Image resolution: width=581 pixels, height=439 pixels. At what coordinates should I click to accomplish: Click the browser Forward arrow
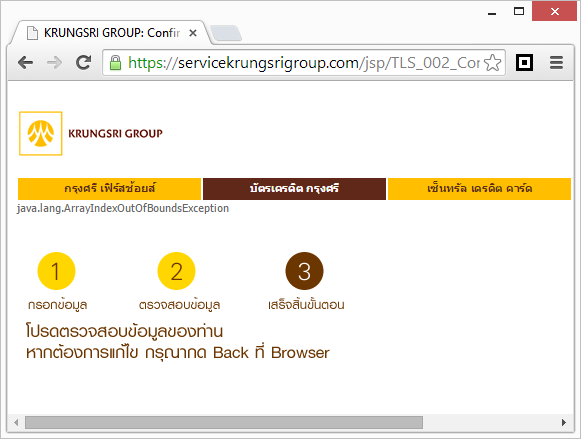click(54, 63)
